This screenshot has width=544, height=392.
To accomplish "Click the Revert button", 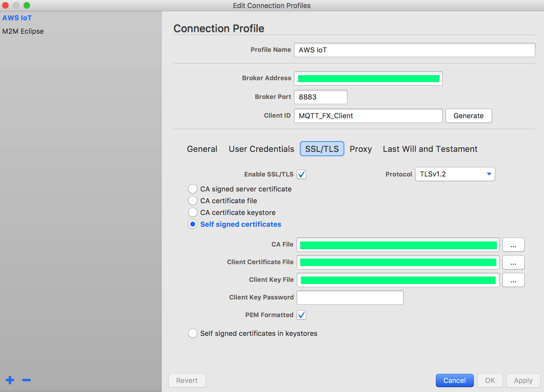I will pyautogui.click(x=187, y=380).
